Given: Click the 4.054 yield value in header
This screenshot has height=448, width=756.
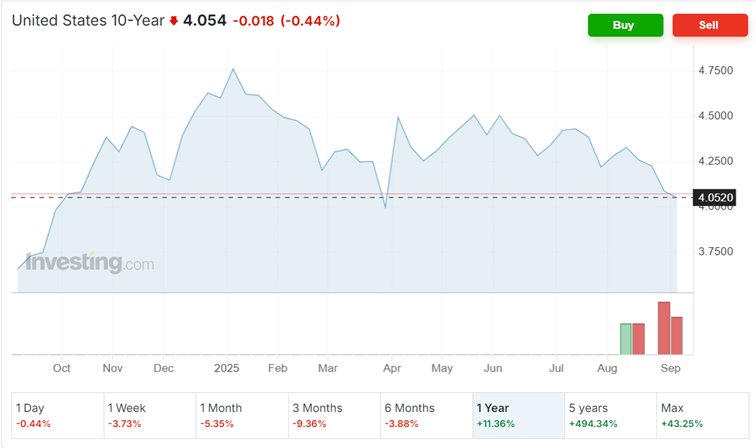Looking at the screenshot, I should coord(204,20).
